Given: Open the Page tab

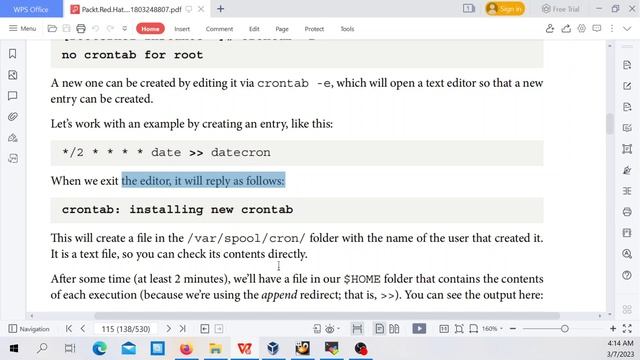Looking at the screenshot, I should 282,29.
